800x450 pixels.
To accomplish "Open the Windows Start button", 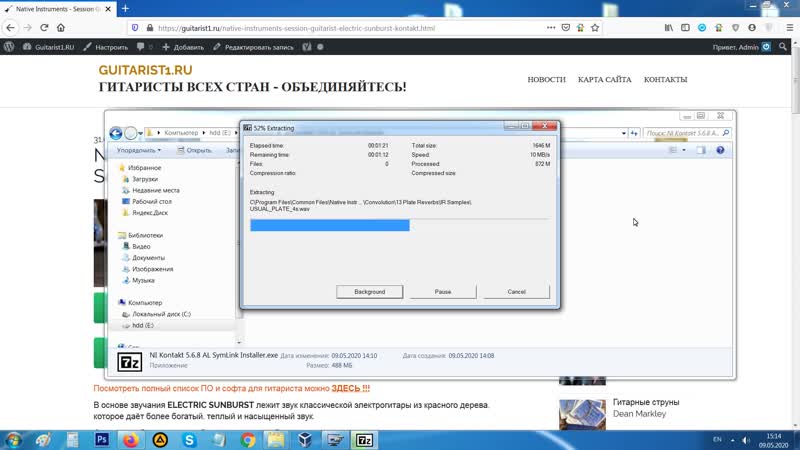I will (14, 440).
